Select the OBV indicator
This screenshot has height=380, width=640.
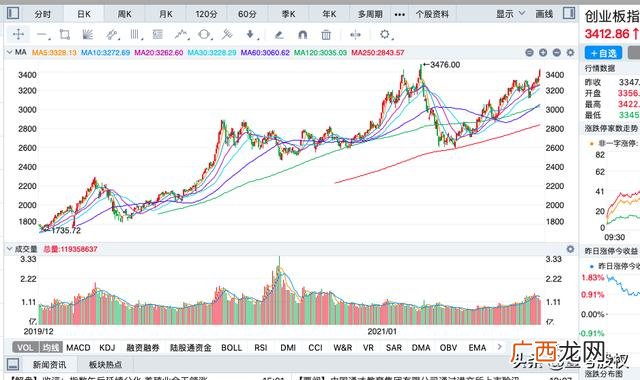[448, 347]
